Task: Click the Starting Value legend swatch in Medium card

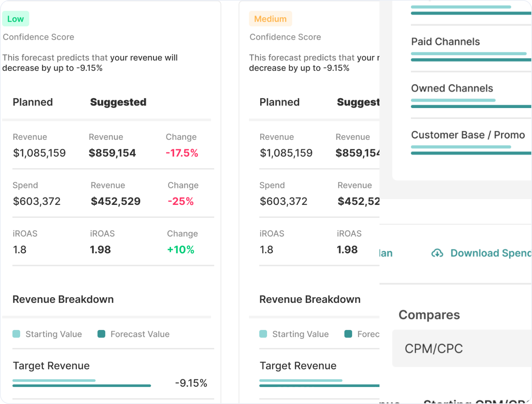Action: coord(263,334)
